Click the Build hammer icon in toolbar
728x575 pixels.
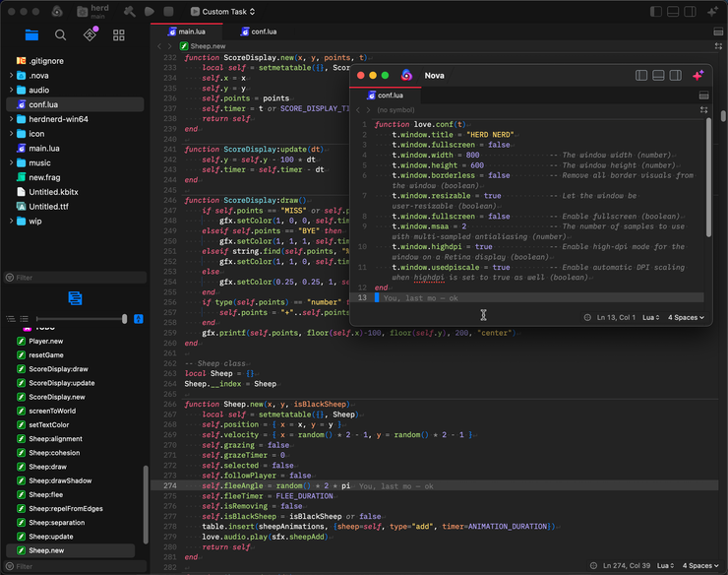coord(130,12)
